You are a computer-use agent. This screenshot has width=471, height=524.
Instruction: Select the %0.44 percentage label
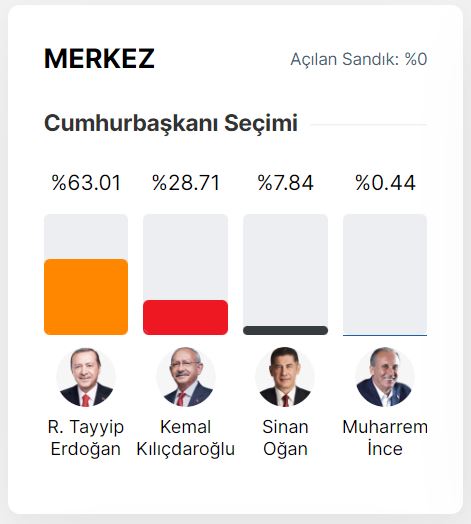[385, 183]
